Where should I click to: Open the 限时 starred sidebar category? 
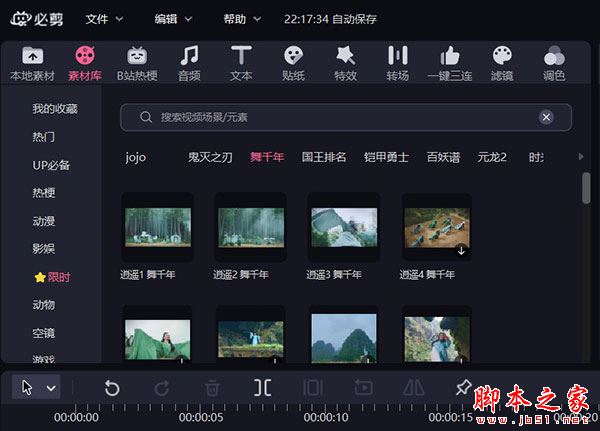point(52,277)
